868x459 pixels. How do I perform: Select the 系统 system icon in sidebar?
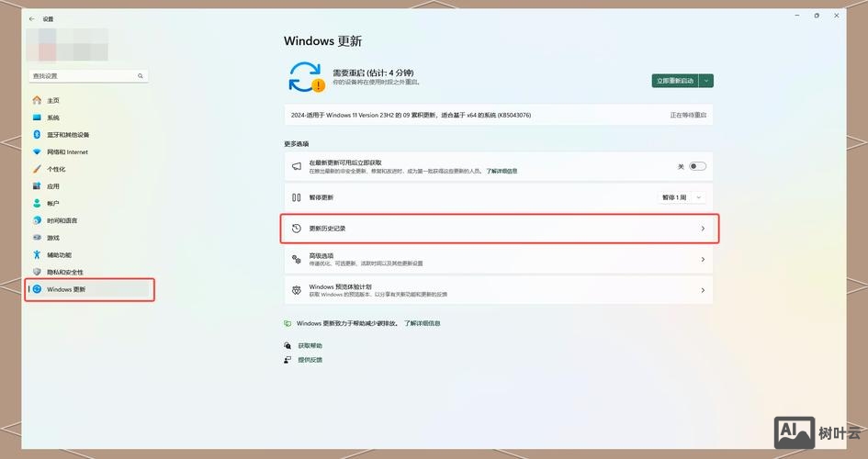(x=37, y=118)
